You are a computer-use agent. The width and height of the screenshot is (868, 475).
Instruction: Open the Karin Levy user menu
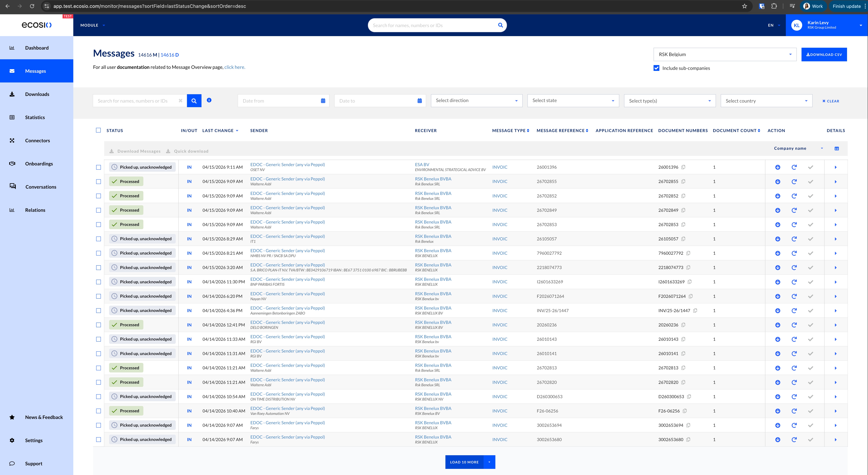click(827, 25)
